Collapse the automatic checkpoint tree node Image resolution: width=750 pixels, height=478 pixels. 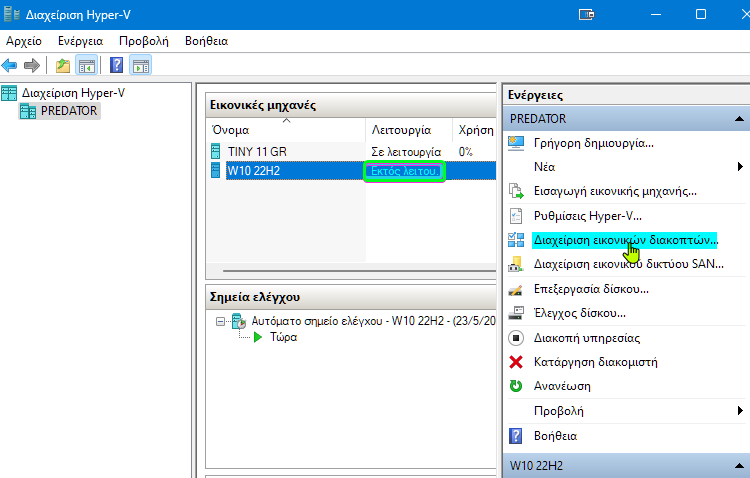coord(220,321)
